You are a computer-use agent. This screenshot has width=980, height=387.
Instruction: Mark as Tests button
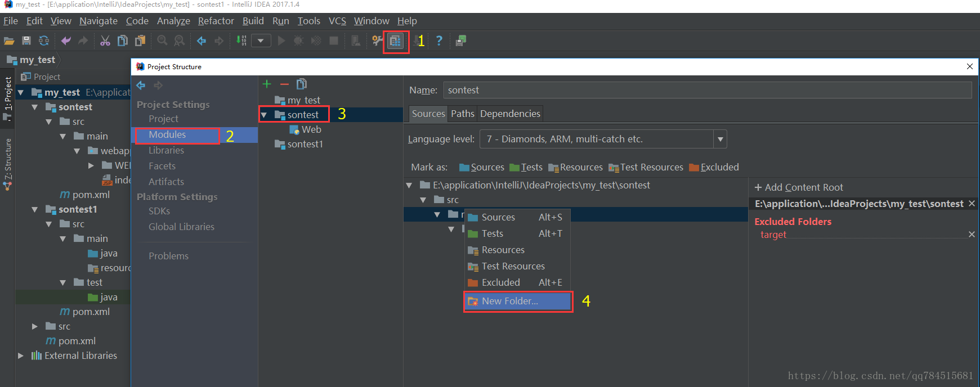tap(526, 167)
